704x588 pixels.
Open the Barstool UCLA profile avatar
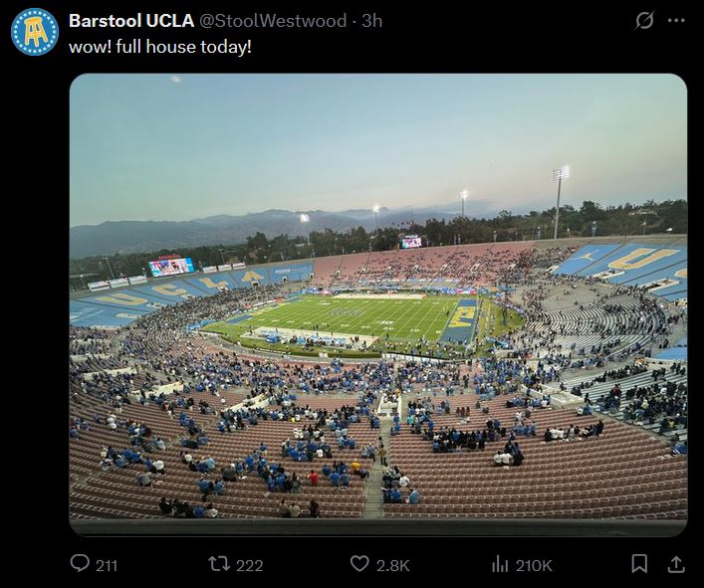pyautogui.click(x=35, y=32)
